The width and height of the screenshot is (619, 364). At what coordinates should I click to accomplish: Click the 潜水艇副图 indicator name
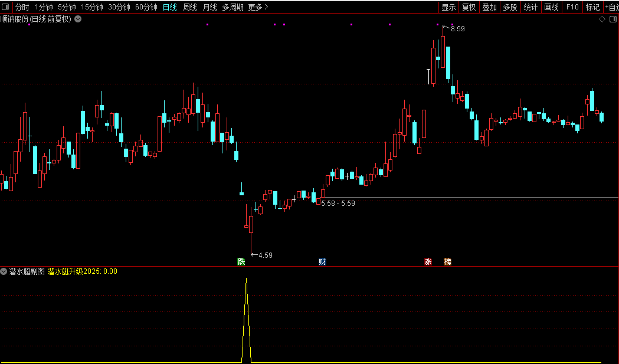coord(27,271)
